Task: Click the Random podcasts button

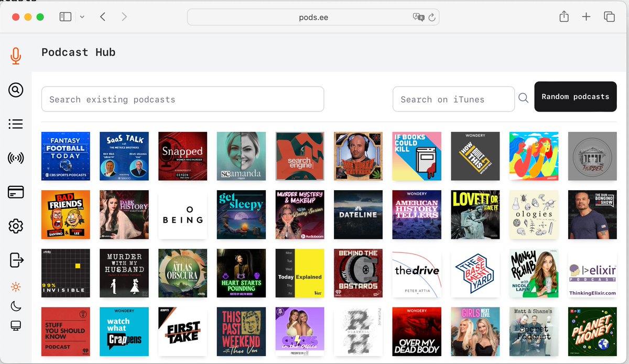Action: [576, 97]
